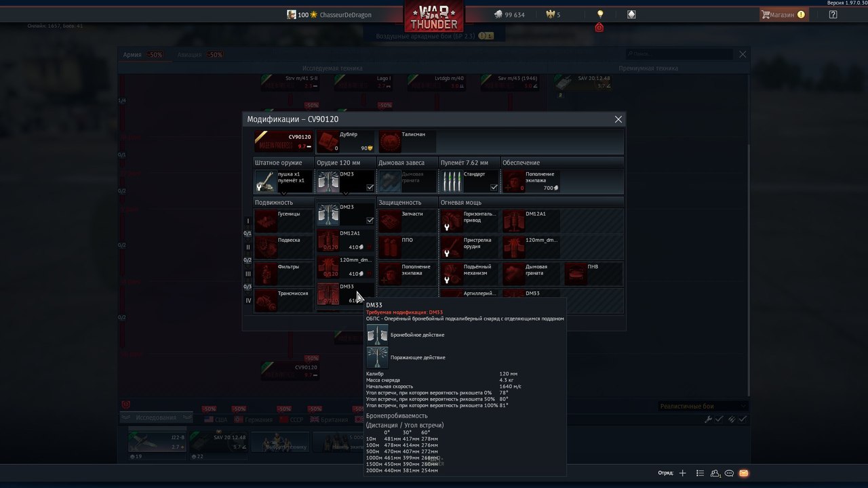Screen dimensions: 868x488
Task: Choose DM12A1 shell in the ammo list
Action: click(346, 241)
